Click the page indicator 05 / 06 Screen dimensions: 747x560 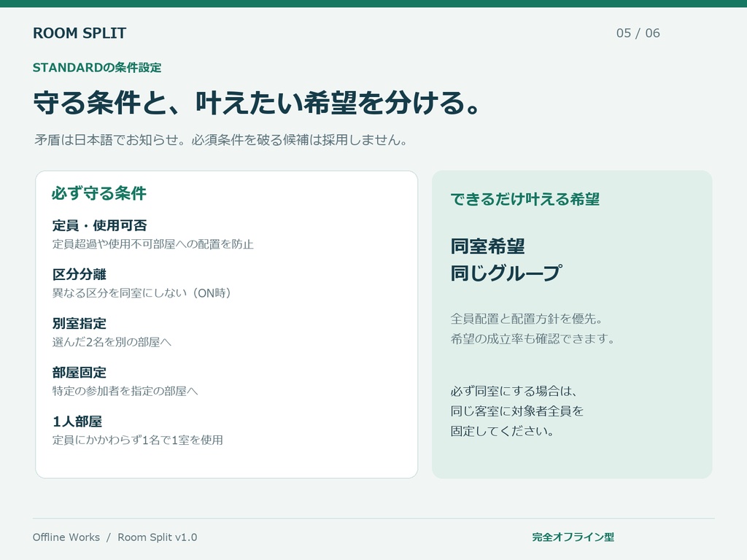point(638,33)
